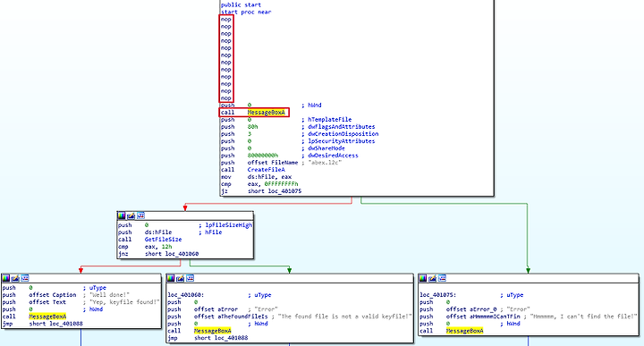The height and width of the screenshot is (346, 644).
Task: Click the loc_401060: label
Action: [x=186, y=295]
